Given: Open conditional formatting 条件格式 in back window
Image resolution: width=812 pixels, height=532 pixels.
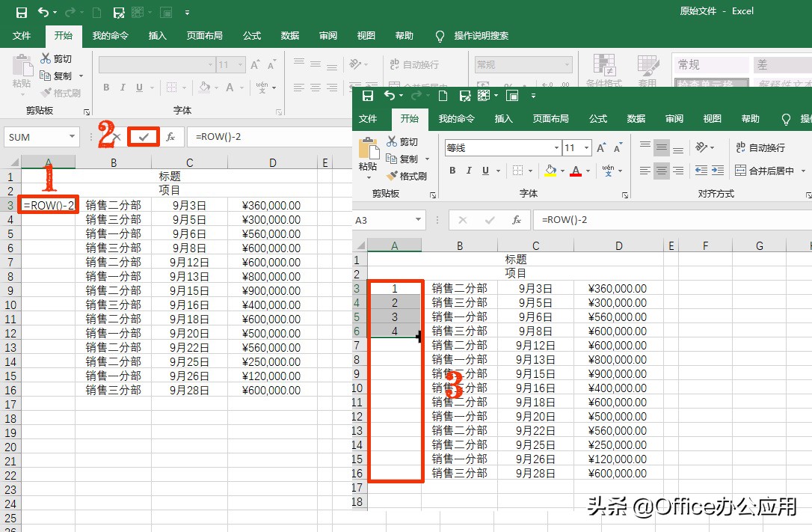Looking at the screenshot, I should click(604, 70).
